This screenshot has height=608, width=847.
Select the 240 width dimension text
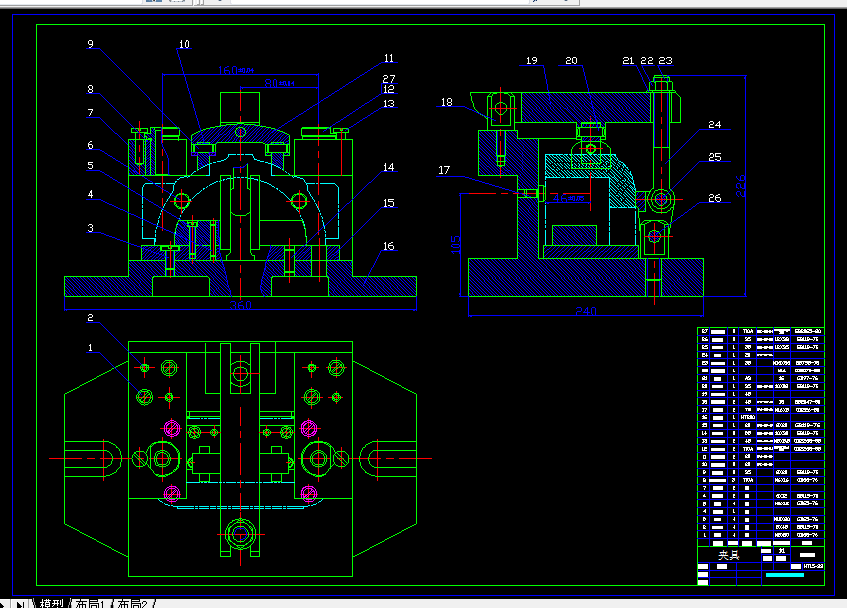tap(586, 311)
